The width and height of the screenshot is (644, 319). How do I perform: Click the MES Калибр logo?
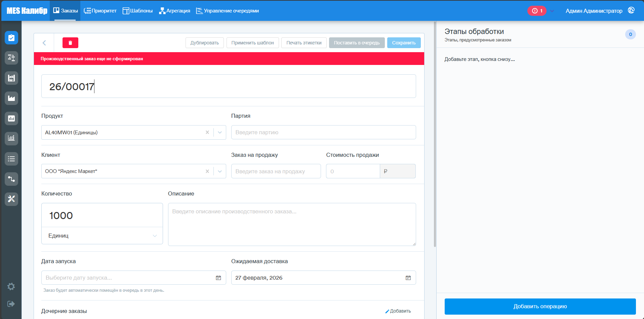tap(27, 11)
